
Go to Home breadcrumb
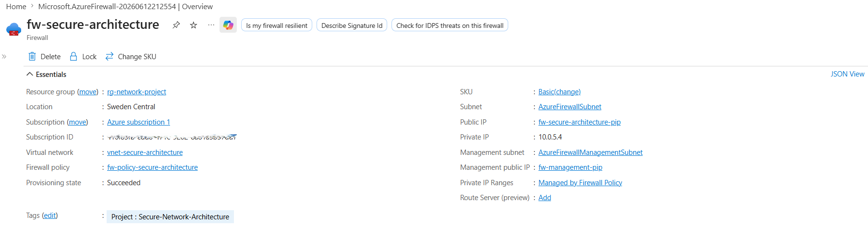coord(16,7)
